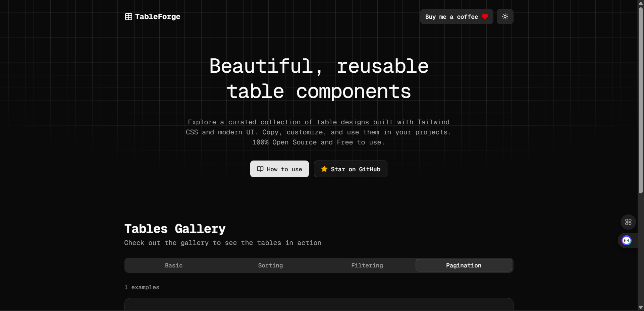The height and width of the screenshot is (311, 644).
Task: Switch to the Sorting tab
Action: coord(270,265)
